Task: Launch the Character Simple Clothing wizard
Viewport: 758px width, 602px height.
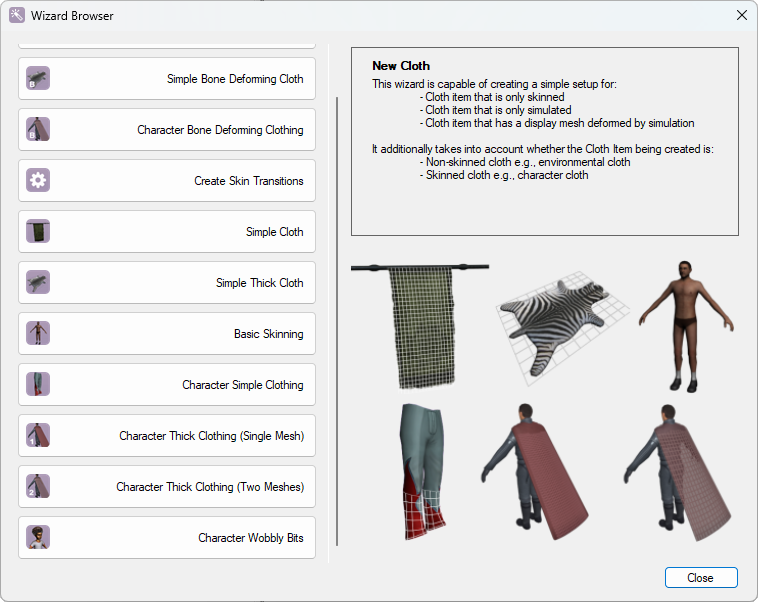Action: 167,385
